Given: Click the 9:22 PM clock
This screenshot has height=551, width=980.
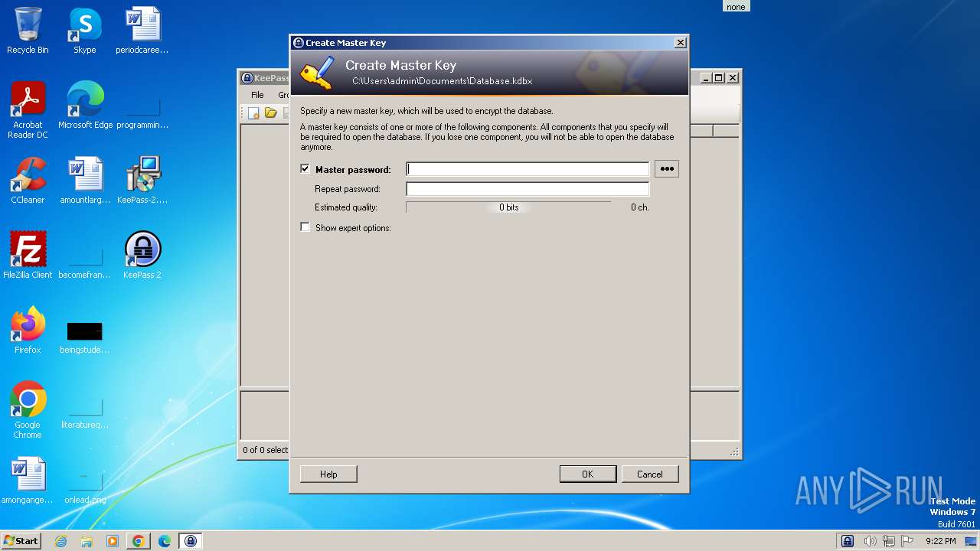Looking at the screenshot, I should point(940,541).
